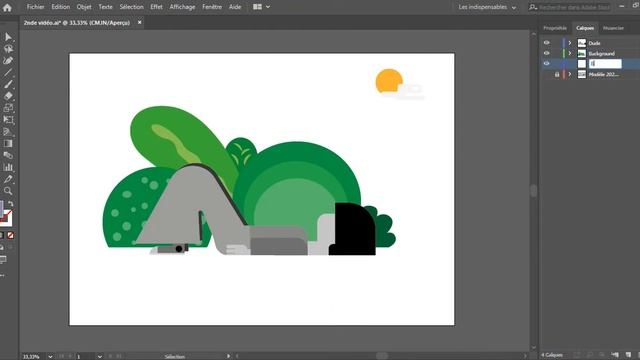Expand the Dude layer

pyautogui.click(x=570, y=43)
